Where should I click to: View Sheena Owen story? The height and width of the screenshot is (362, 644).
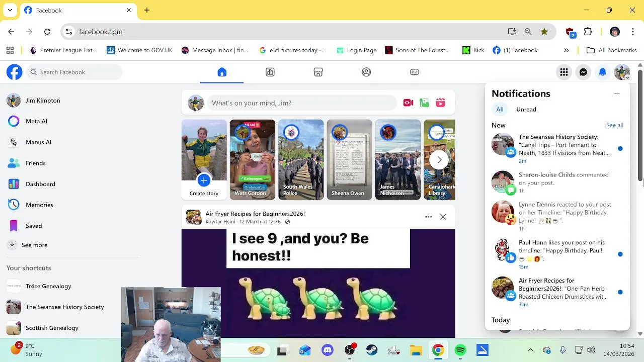pyautogui.click(x=349, y=159)
